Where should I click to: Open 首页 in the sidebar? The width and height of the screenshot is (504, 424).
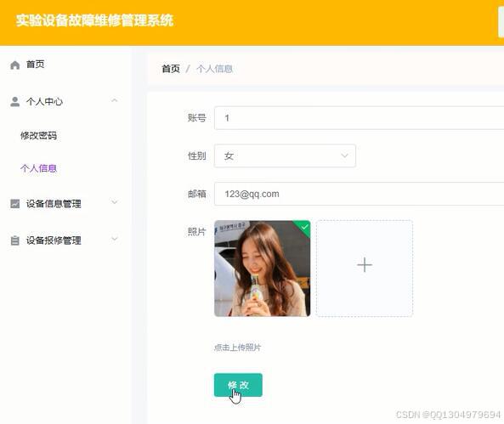[x=35, y=65]
